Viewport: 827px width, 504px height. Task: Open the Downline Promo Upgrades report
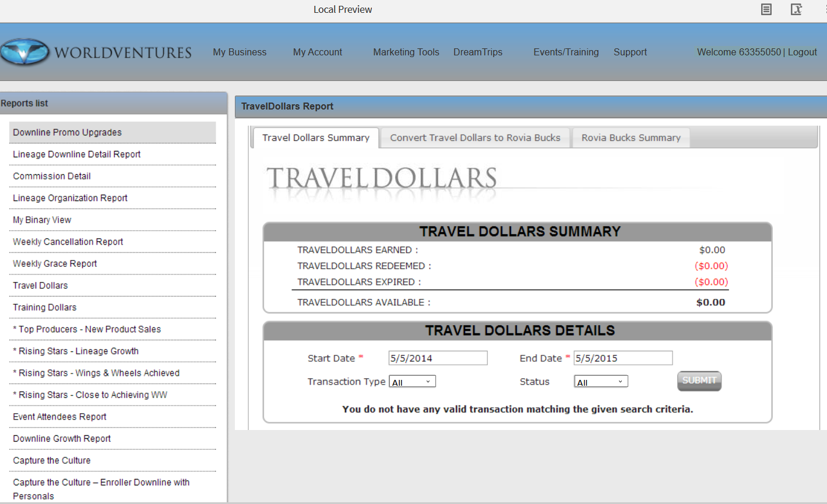pyautogui.click(x=112, y=132)
